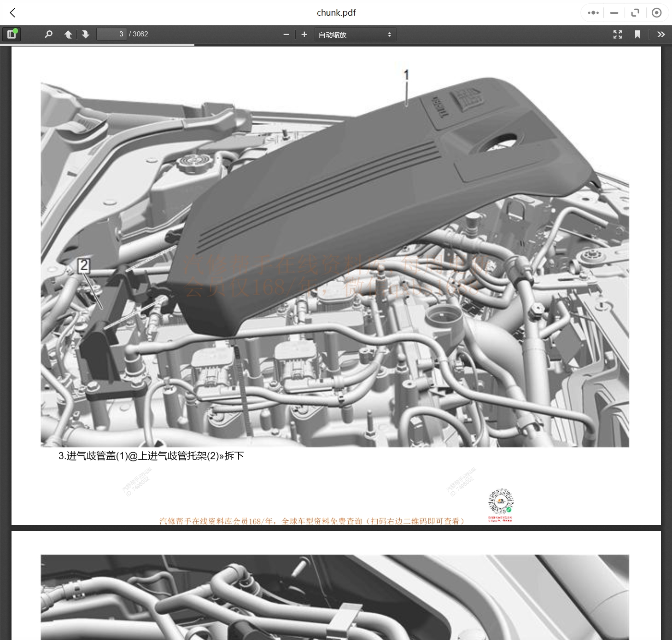This screenshot has height=640, width=672.
Task: Click the restore window size icon
Action: pyautogui.click(x=635, y=13)
